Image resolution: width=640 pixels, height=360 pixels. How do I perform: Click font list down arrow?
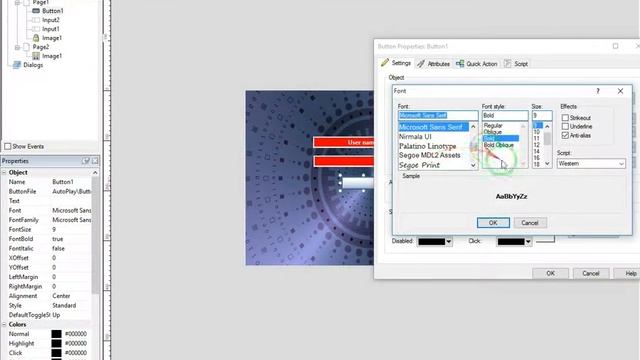coord(473,165)
